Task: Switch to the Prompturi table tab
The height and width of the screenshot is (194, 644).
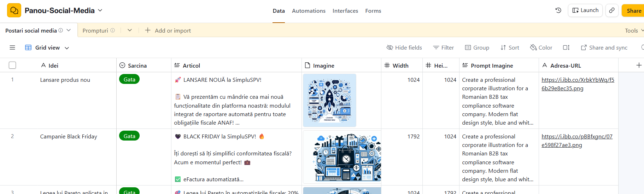Action: [95, 30]
